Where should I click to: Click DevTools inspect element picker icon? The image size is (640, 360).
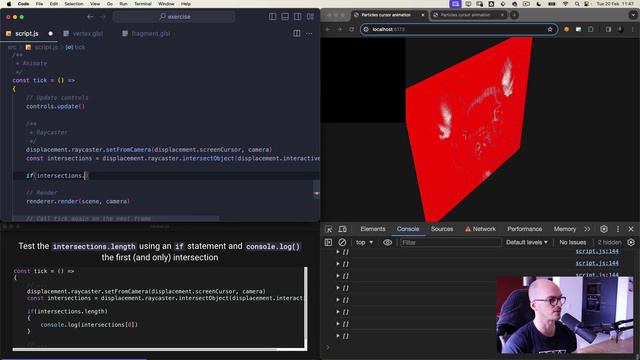coord(329,229)
